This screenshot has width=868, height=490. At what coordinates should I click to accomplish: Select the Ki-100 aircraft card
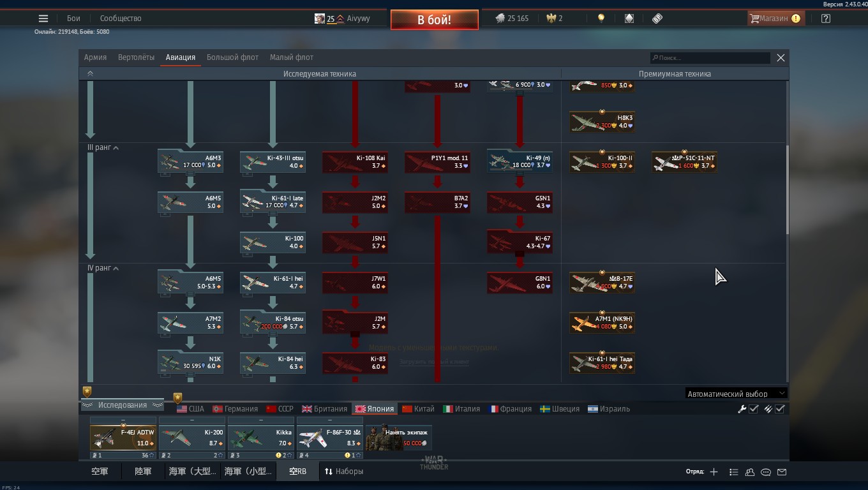(273, 242)
